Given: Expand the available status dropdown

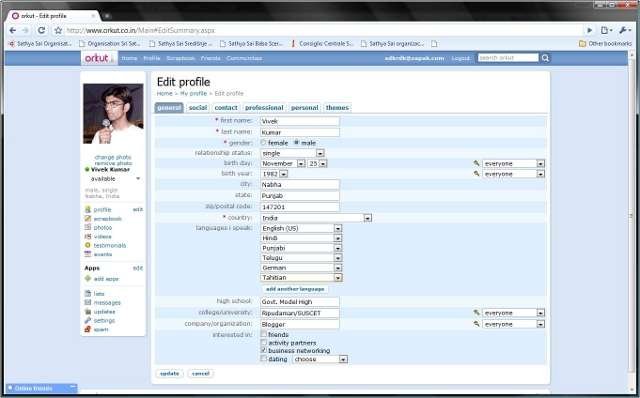Looking at the screenshot, I should pyautogui.click(x=138, y=179).
